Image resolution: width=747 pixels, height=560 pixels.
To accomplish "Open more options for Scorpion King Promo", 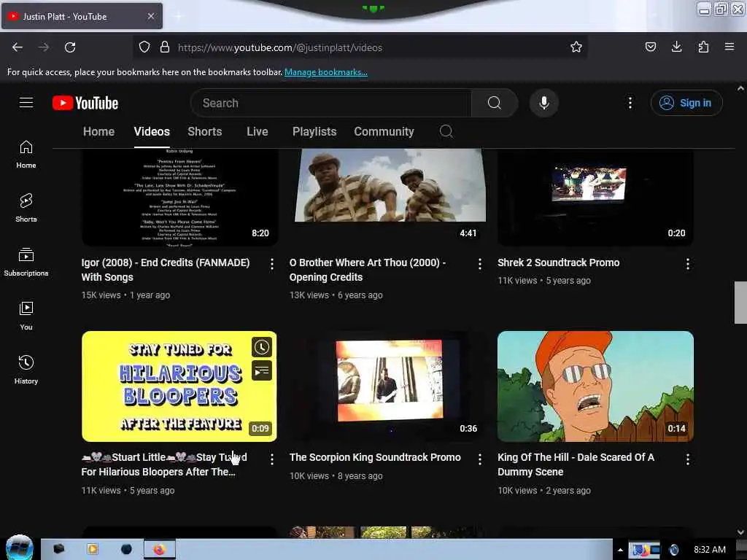I will [480, 459].
